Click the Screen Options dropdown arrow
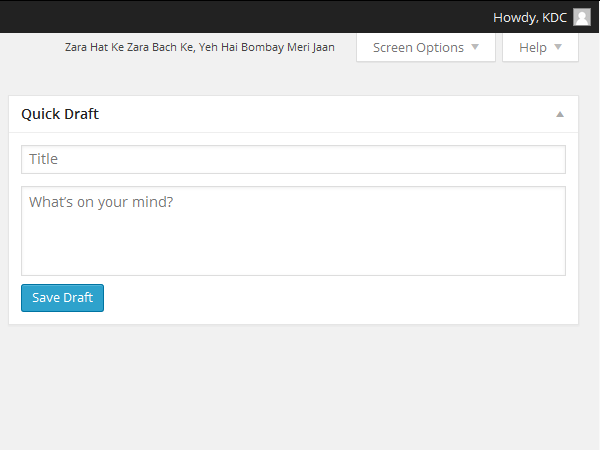600x450 pixels. point(475,47)
